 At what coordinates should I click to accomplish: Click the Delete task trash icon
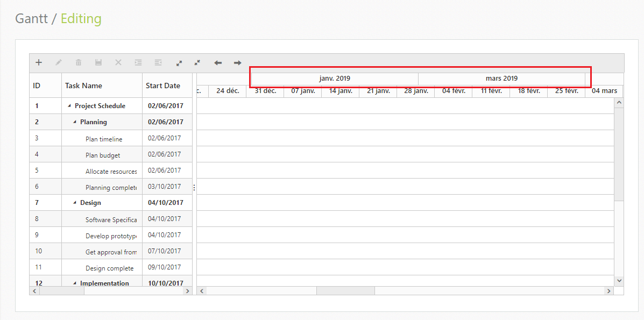click(78, 62)
